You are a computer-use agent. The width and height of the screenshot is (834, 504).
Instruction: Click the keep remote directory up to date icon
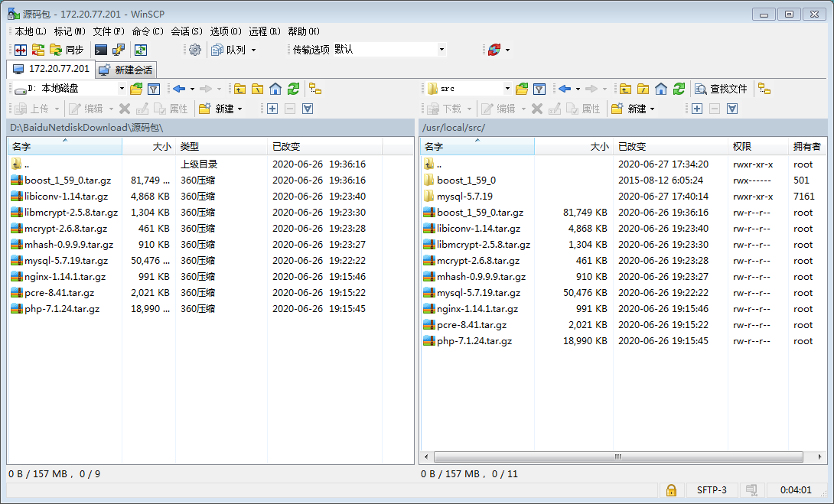[141, 50]
